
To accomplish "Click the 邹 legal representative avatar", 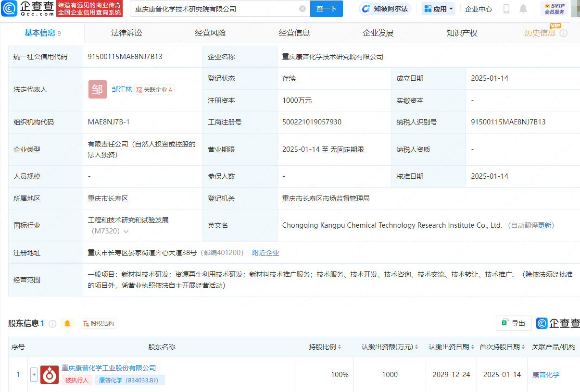I will 98,89.
